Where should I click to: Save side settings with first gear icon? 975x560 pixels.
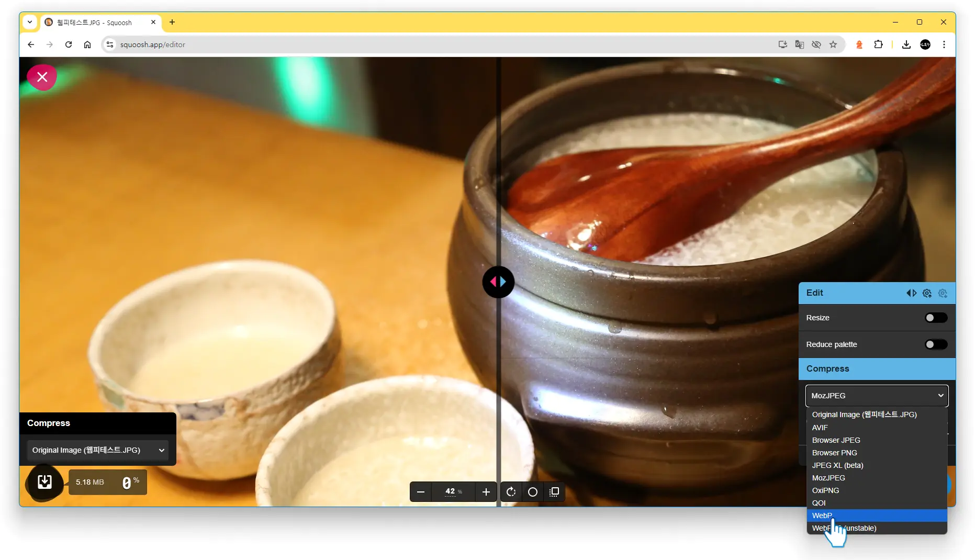[927, 293]
